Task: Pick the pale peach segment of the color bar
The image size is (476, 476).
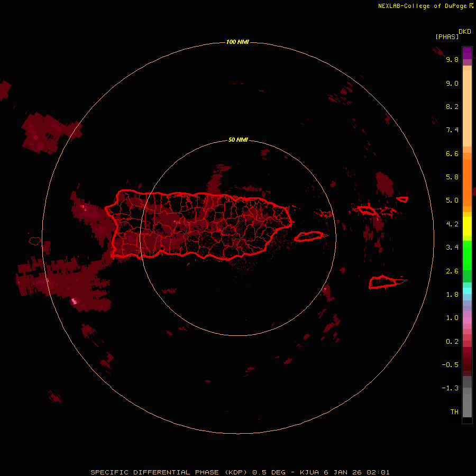Action: pos(467,108)
